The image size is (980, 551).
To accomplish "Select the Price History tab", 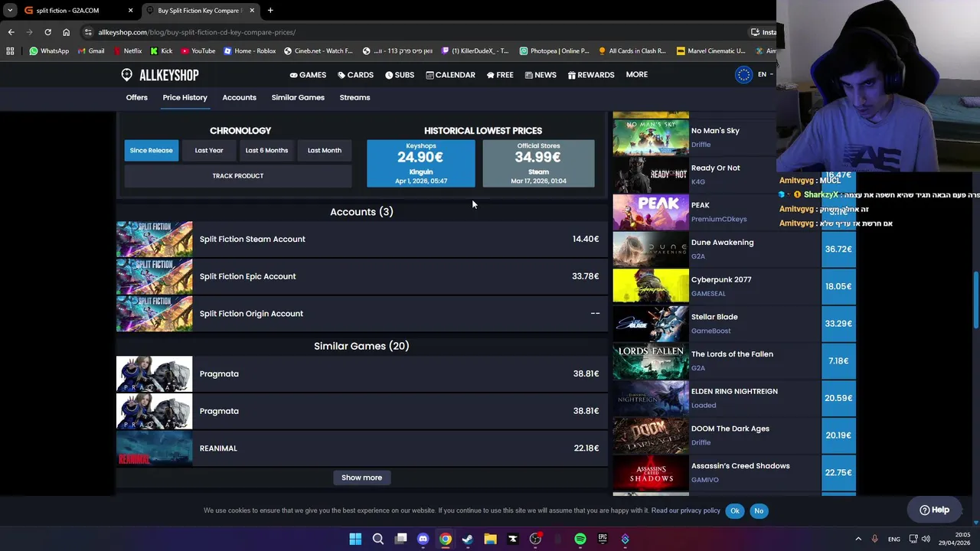I will (185, 97).
